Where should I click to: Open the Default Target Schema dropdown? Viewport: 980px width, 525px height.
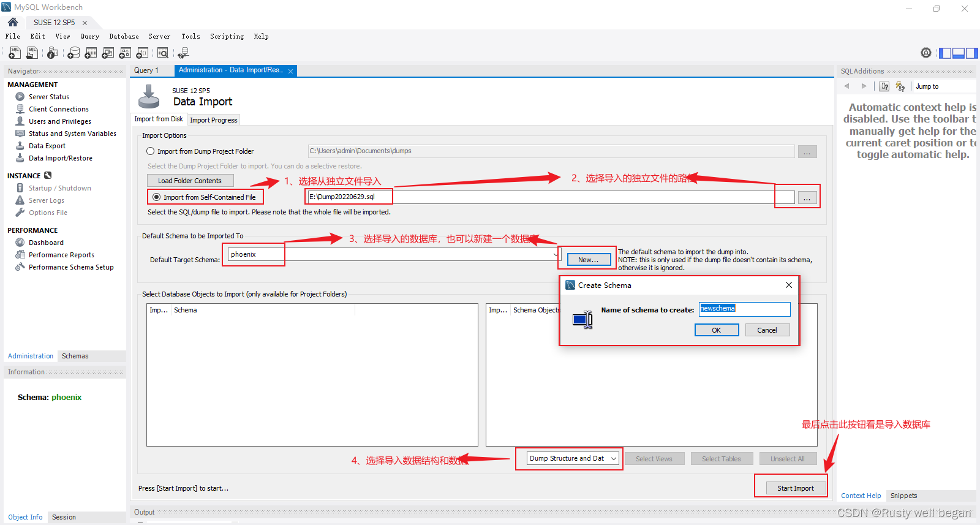point(556,254)
